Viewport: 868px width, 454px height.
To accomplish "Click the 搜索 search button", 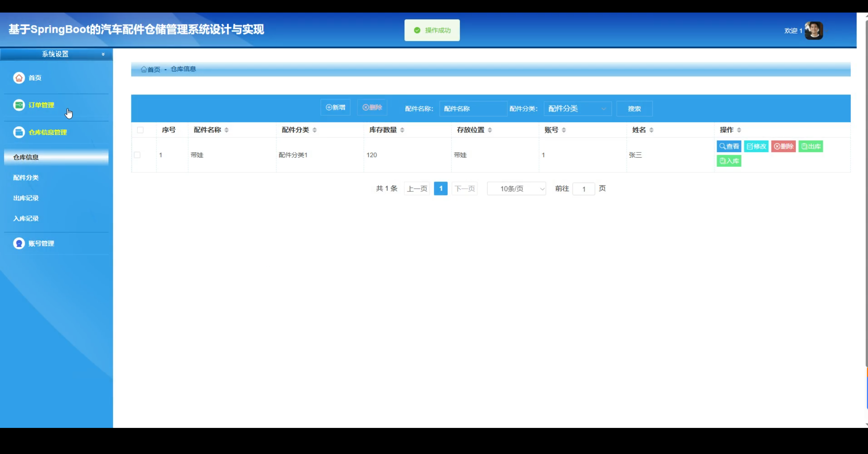I will point(634,109).
